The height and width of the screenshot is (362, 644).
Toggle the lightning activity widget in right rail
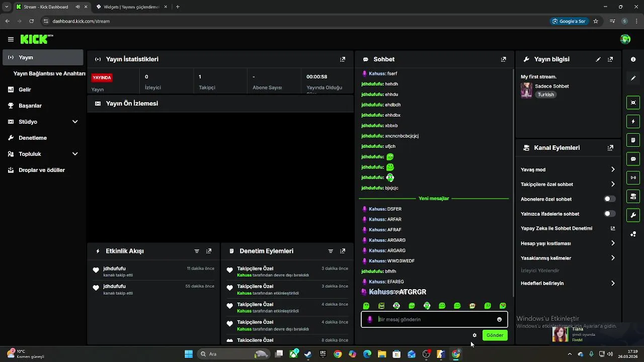click(633, 121)
